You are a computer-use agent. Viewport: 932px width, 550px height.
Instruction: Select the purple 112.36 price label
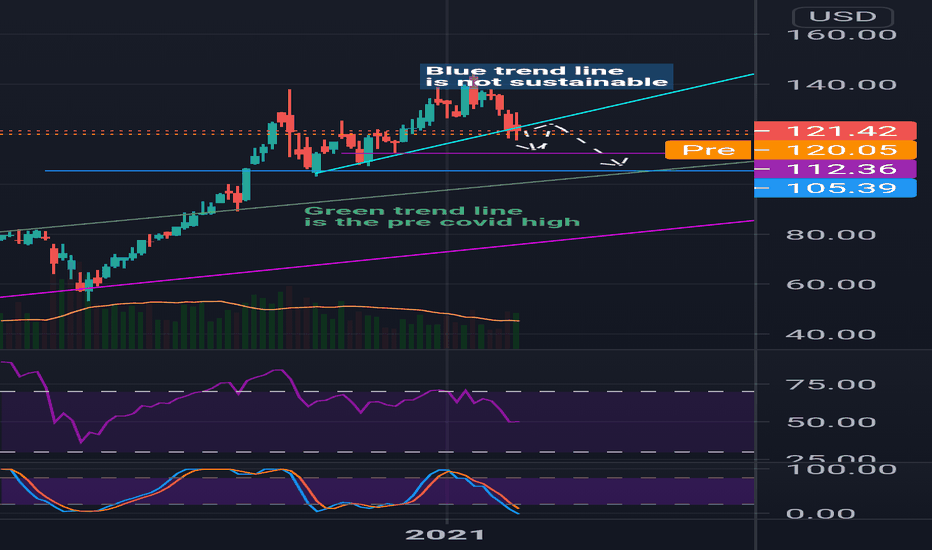point(835,169)
